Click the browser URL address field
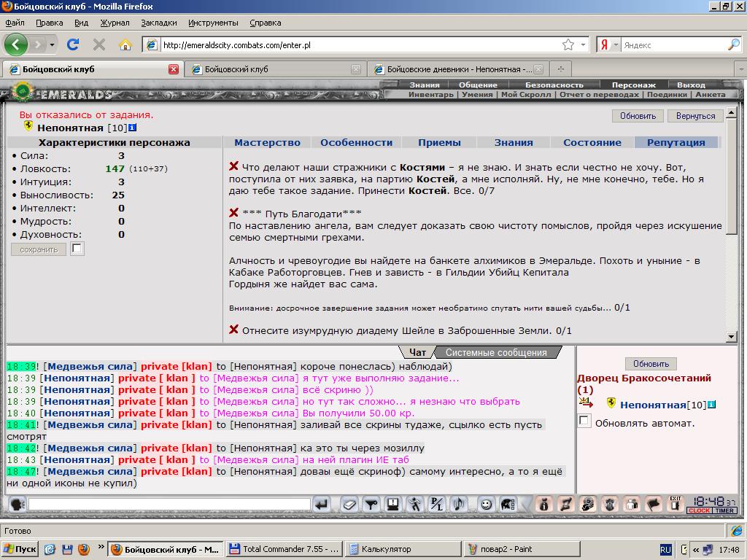Viewport: 747px width, 560px height. 360,44
